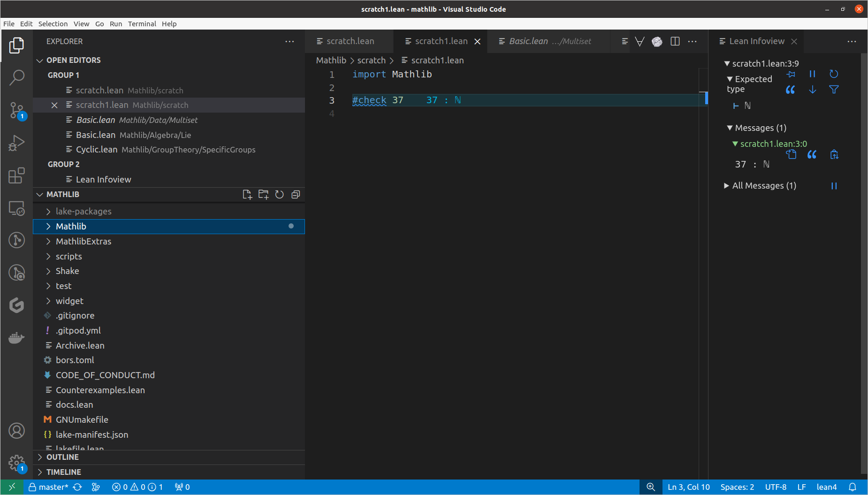Collapse the OPEN EDITORS section
This screenshot has width=868, height=495.
169,60
